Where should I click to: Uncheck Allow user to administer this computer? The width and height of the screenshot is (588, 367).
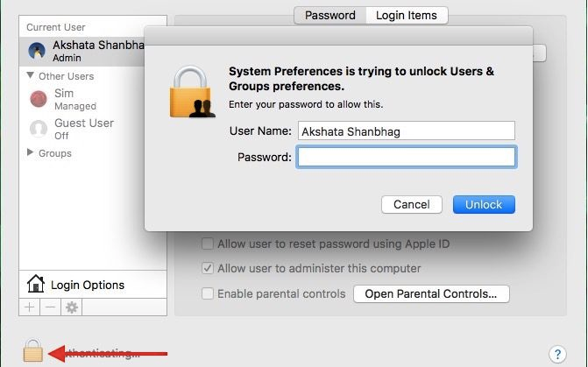click(x=208, y=268)
